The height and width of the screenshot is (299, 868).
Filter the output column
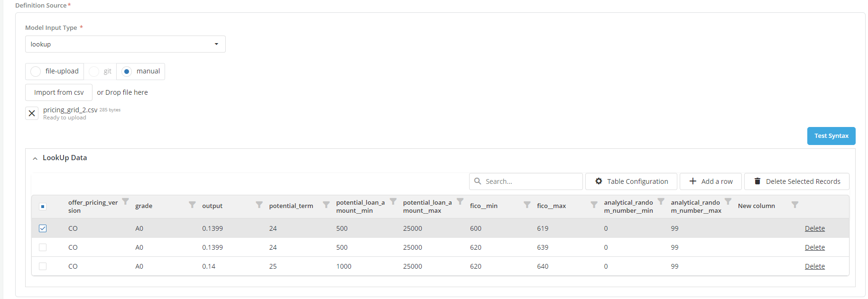(x=259, y=205)
